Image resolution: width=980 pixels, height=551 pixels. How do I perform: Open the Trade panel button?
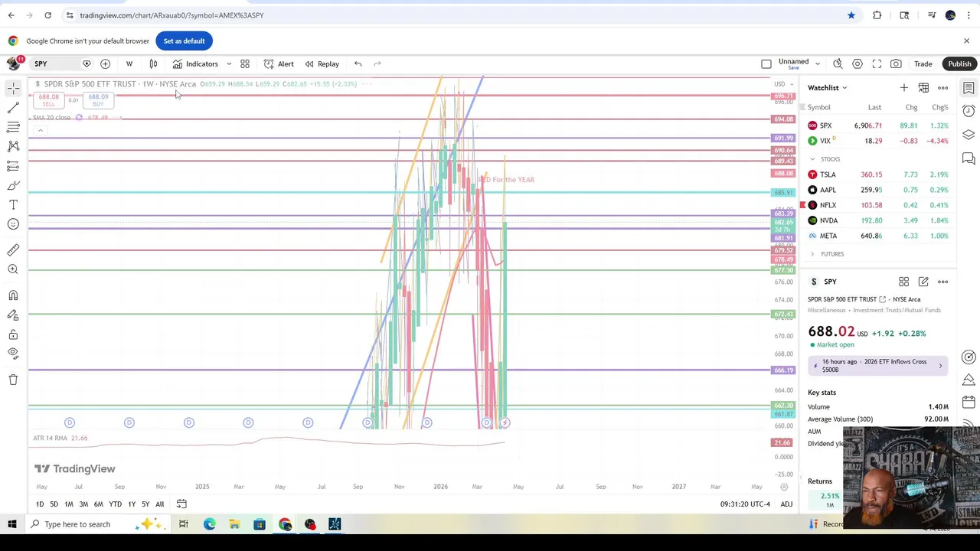click(x=923, y=64)
